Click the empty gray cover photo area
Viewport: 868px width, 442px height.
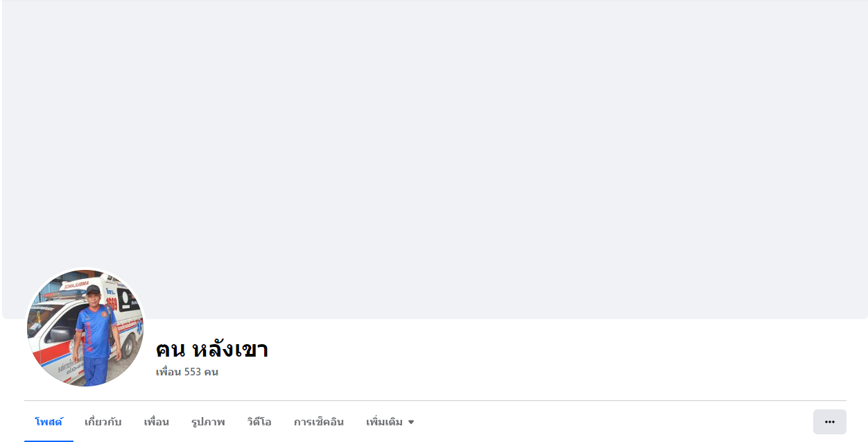[435, 139]
